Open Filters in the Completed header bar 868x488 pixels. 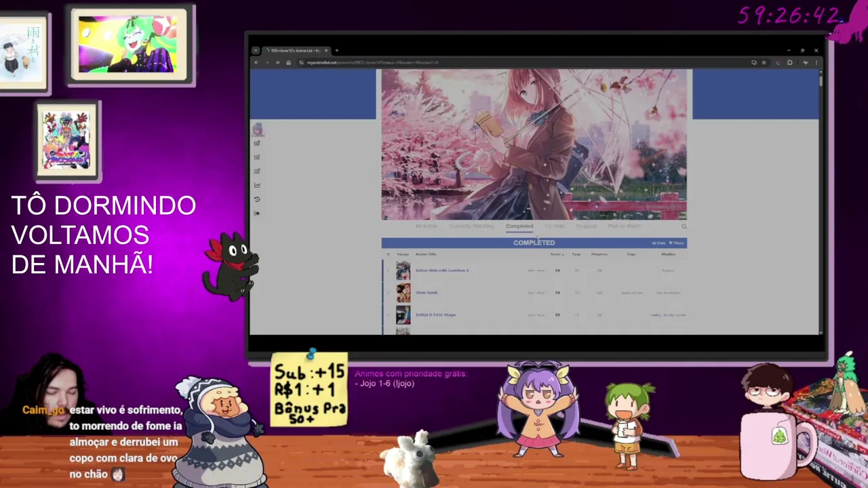pos(676,243)
